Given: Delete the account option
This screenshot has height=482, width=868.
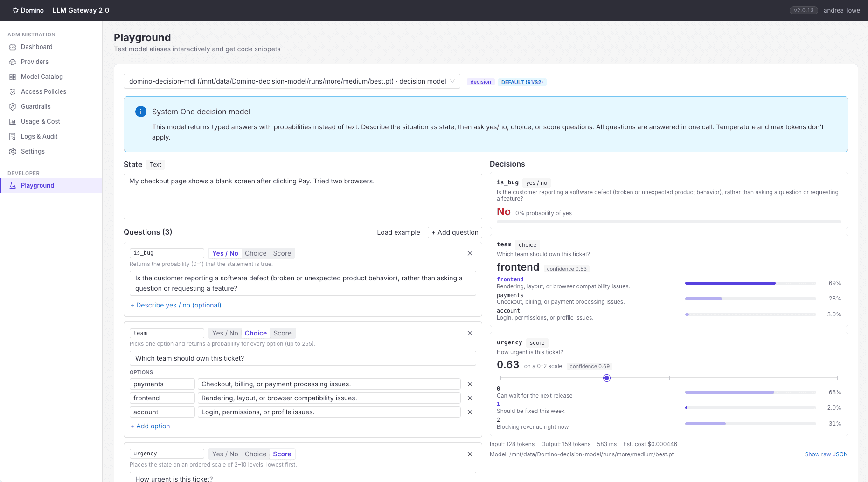Looking at the screenshot, I should click(x=470, y=412).
